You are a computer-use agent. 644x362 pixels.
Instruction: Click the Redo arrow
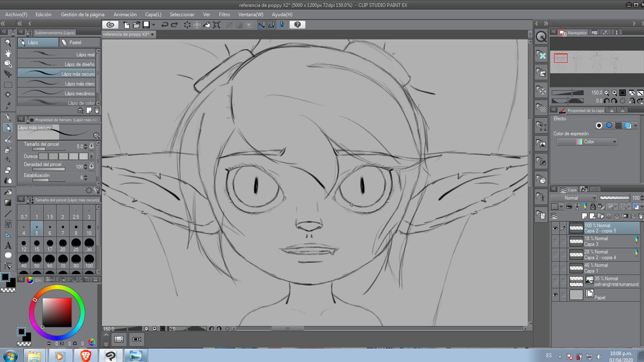point(174,25)
